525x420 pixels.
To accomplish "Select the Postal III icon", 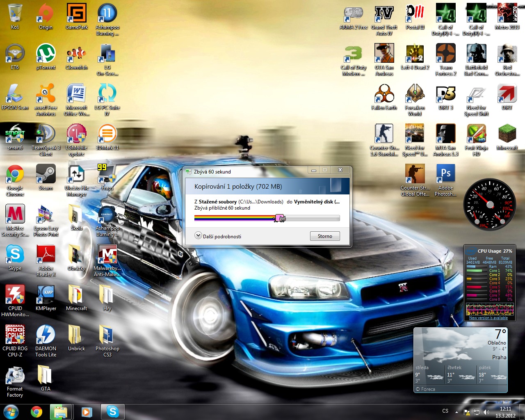I will (415, 16).
